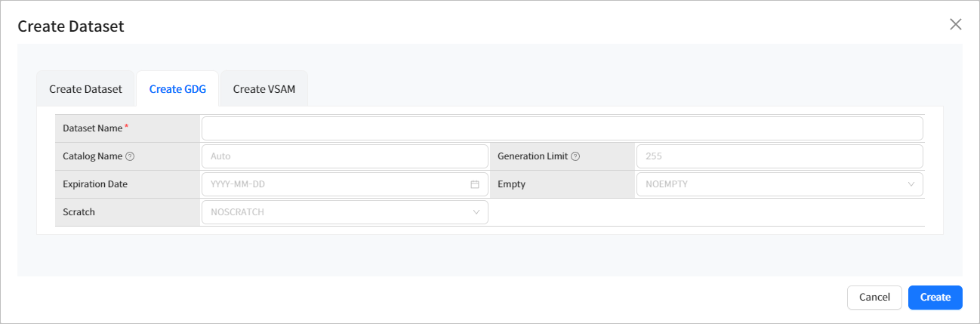This screenshot has height=324, width=980.
Task: Focus the Expiration Date YYYY-MM-DD field
Action: click(336, 184)
